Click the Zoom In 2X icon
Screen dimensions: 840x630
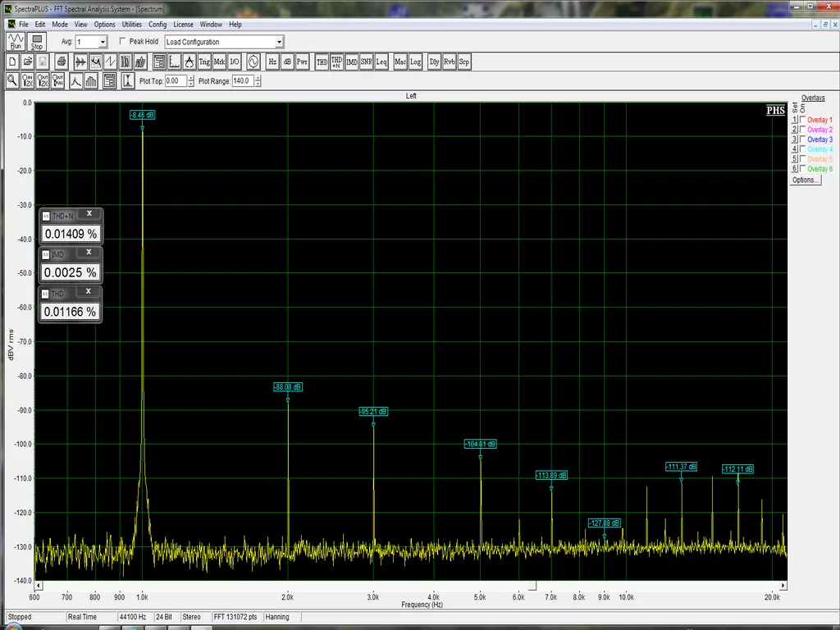(x=30, y=80)
